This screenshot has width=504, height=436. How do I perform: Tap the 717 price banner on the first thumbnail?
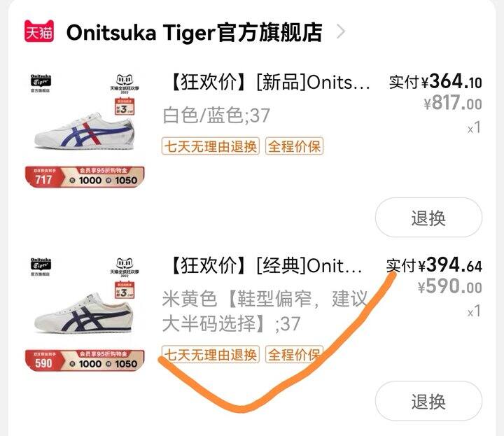click(x=85, y=177)
